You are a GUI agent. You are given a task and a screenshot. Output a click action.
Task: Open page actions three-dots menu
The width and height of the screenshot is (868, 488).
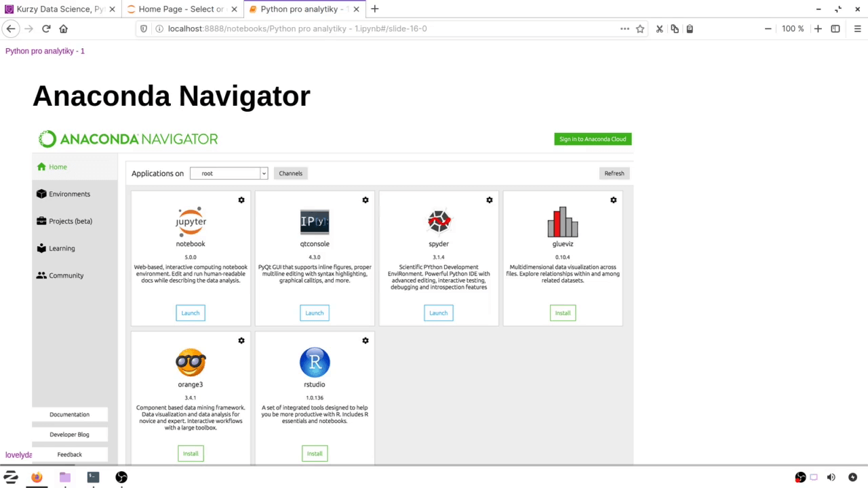click(625, 28)
